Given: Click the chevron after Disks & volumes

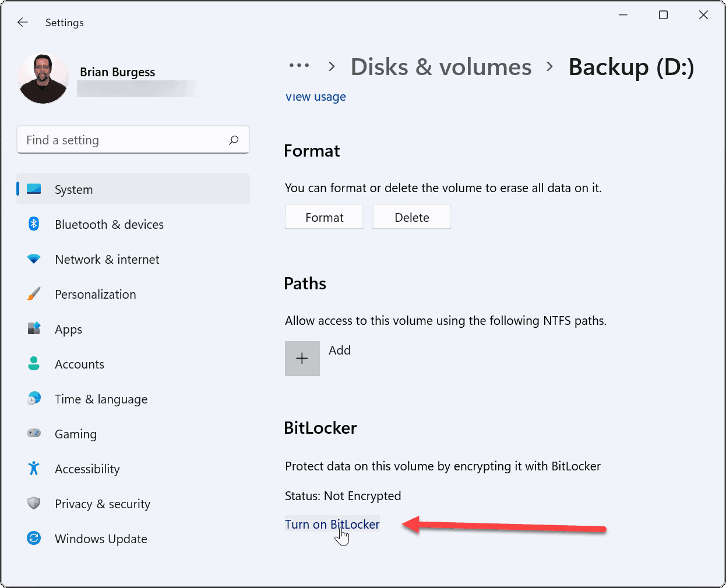Looking at the screenshot, I should pyautogui.click(x=548, y=66).
